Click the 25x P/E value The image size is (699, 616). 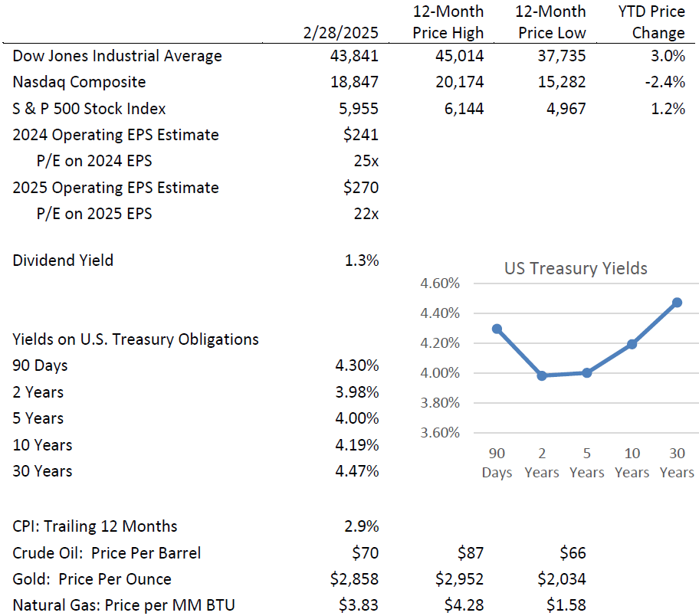(x=366, y=161)
